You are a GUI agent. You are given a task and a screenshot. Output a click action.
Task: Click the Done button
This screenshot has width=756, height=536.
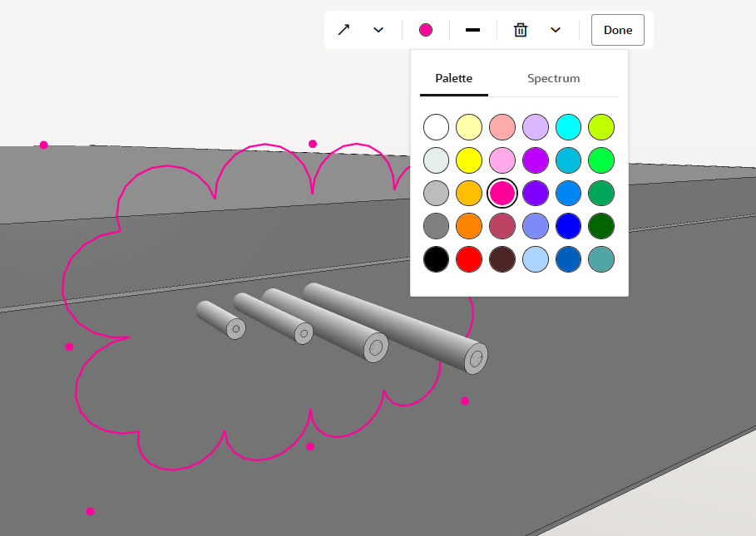pyautogui.click(x=618, y=30)
